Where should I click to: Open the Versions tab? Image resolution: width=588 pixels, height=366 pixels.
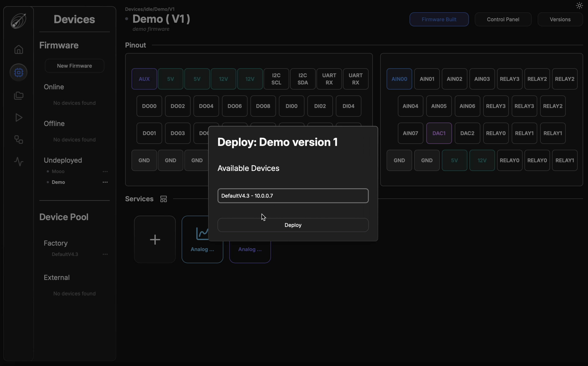(560, 19)
